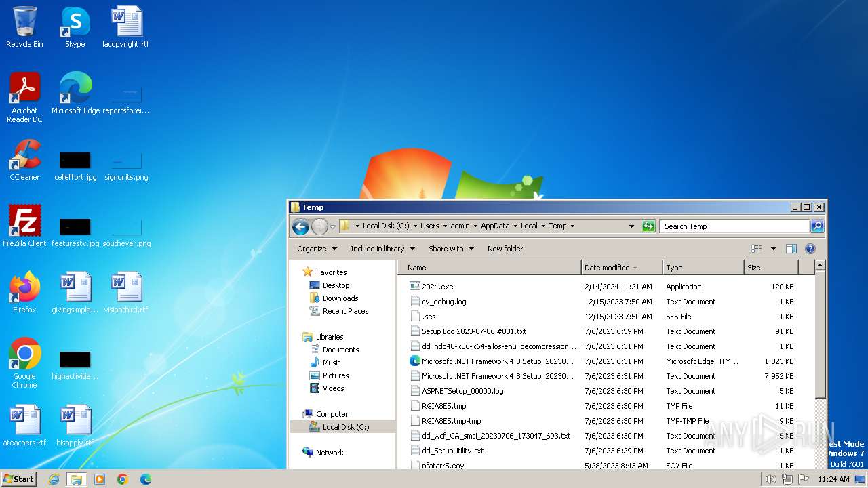Select ateachers.rtf on desktop
The width and height of the screenshot is (868, 488).
(x=24, y=426)
